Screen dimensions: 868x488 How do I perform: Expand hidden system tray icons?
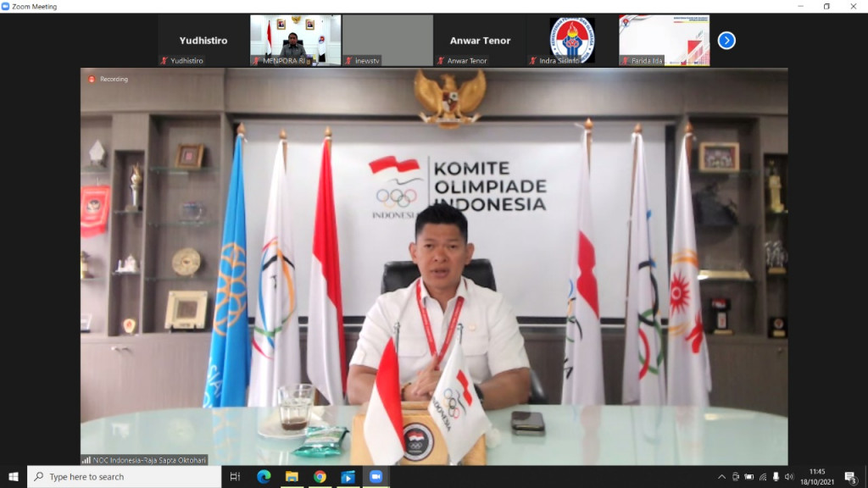click(x=721, y=477)
